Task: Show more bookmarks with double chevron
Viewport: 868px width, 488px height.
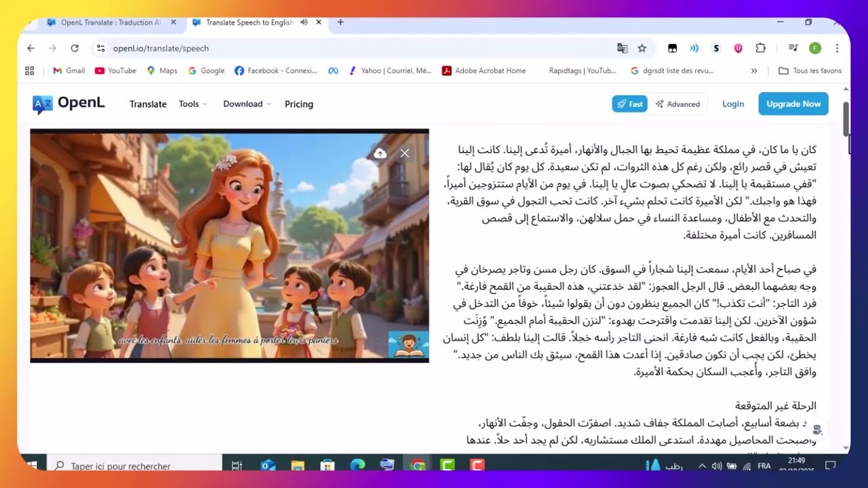Action: click(754, 70)
